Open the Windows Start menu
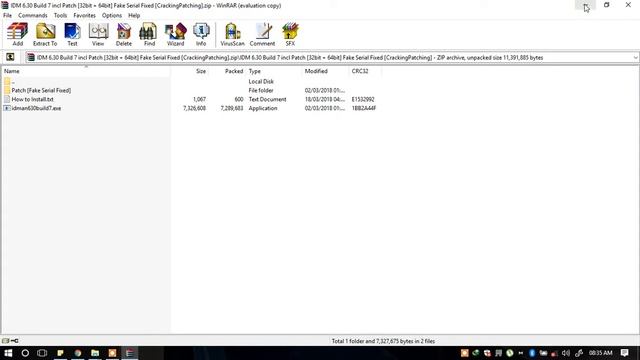Image resolution: width=640 pixels, height=360 pixels. point(8,353)
